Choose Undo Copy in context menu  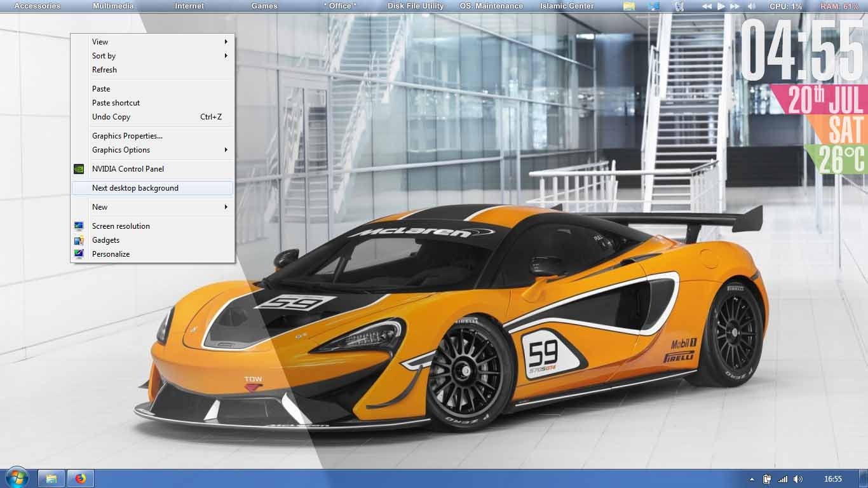click(x=153, y=117)
